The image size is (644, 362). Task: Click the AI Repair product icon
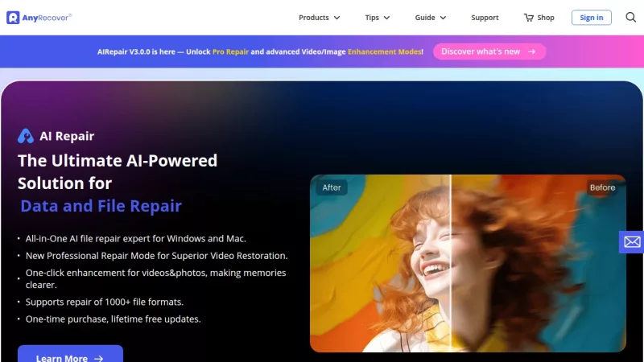pyautogui.click(x=26, y=136)
